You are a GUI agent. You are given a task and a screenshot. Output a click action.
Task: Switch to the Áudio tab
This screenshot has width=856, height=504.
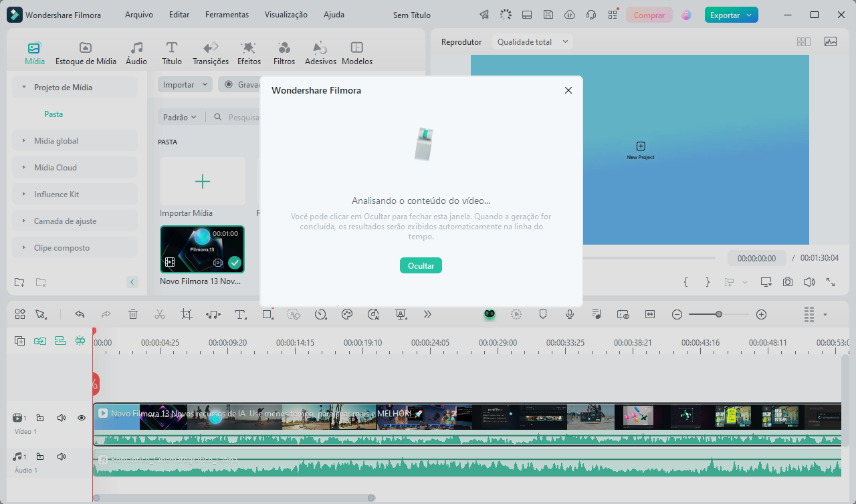coord(136,53)
